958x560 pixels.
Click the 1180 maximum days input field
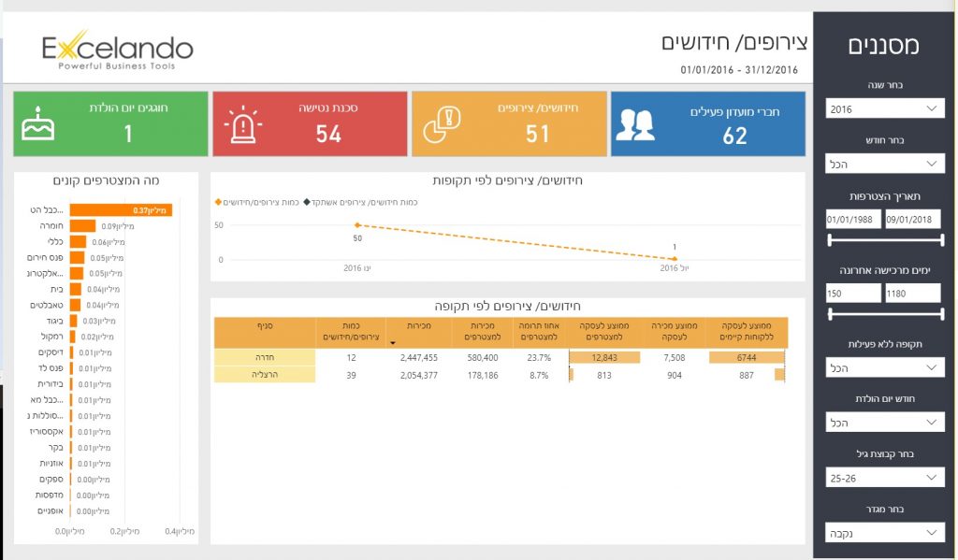pyautogui.click(x=912, y=294)
